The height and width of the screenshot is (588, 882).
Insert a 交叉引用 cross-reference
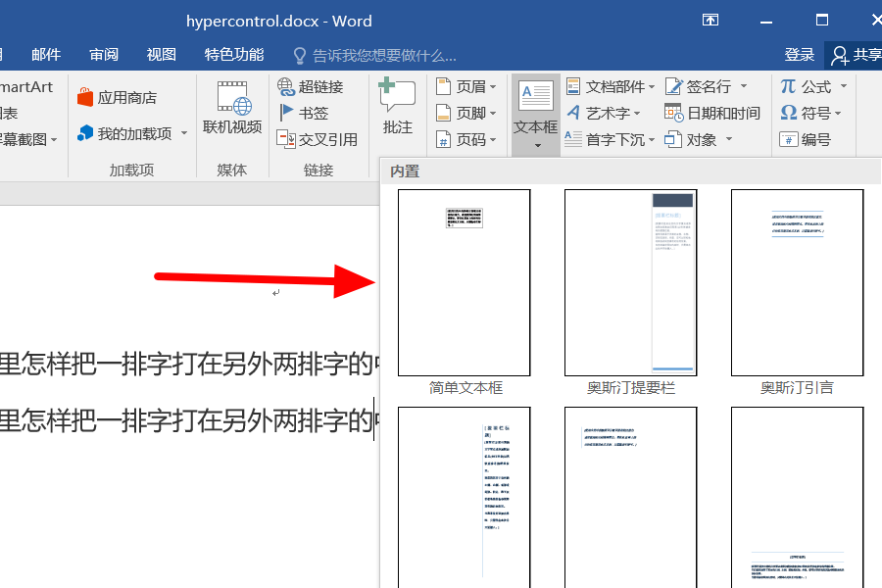tap(318, 139)
